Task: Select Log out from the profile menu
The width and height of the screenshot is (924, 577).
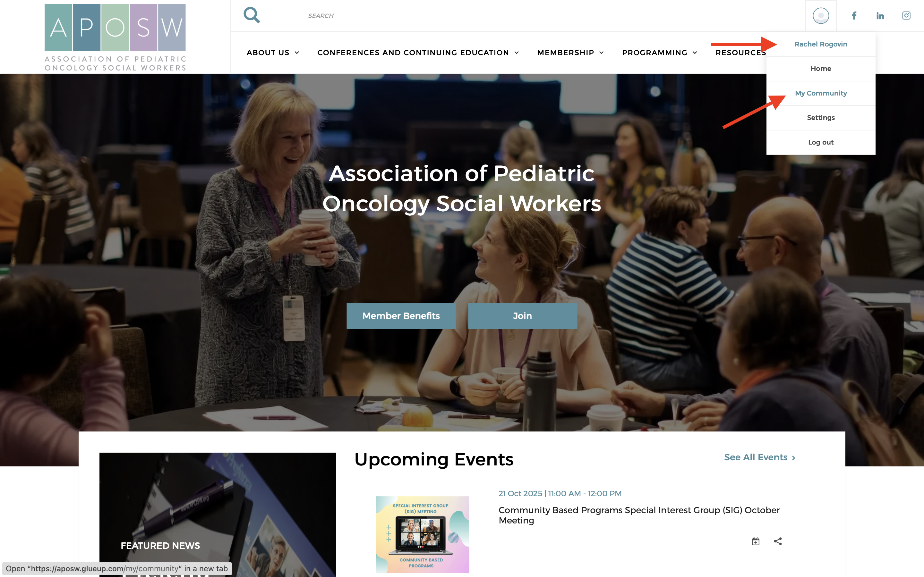Action: (820, 142)
